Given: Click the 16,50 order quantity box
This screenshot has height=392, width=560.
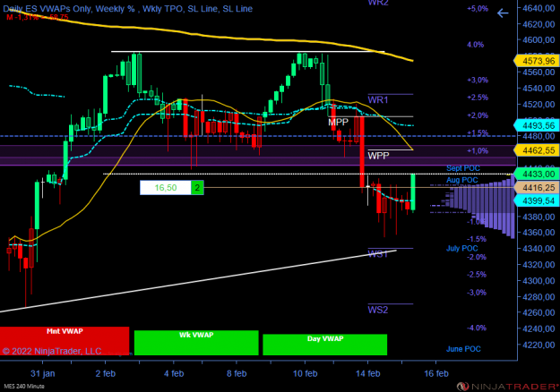Looking at the screenshot, I should pos(166,188).
